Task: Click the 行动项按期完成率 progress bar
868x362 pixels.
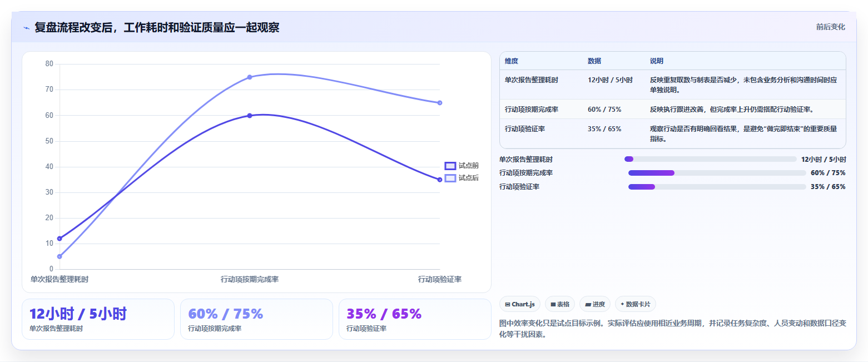Action: 717,173
